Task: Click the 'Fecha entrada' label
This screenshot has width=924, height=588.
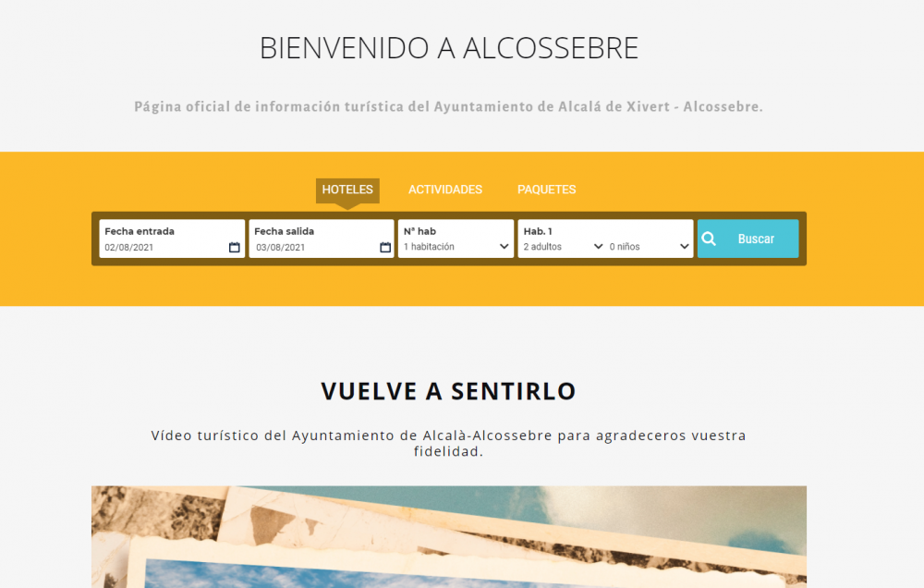Action: click(140, 231)
